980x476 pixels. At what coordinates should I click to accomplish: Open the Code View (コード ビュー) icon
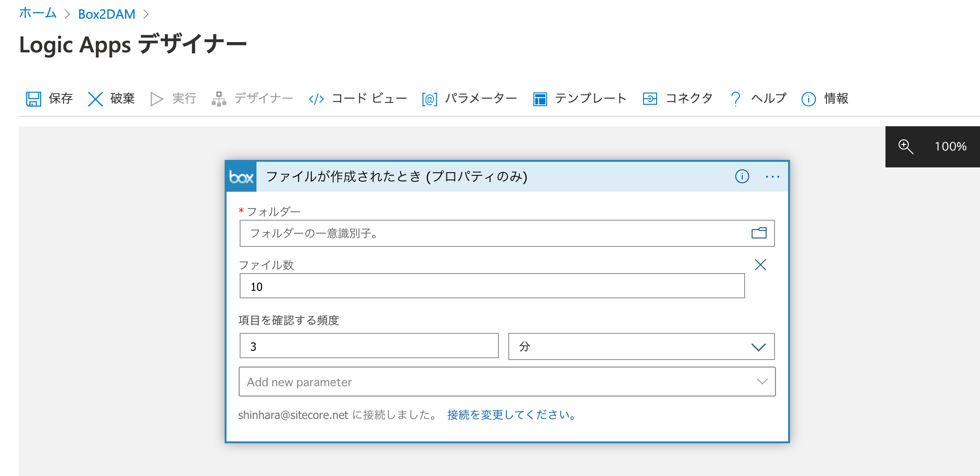pyautogui.click(x=316, y=99)
